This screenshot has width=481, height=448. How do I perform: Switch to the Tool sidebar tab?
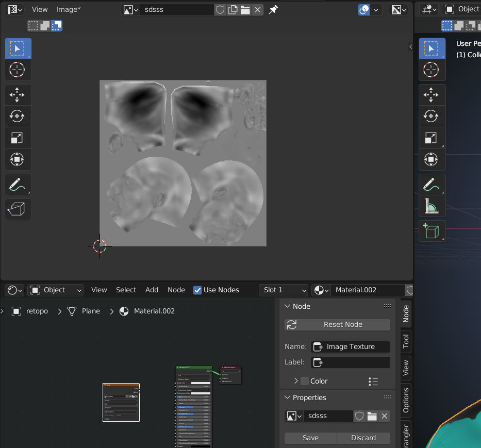point(406,341)
